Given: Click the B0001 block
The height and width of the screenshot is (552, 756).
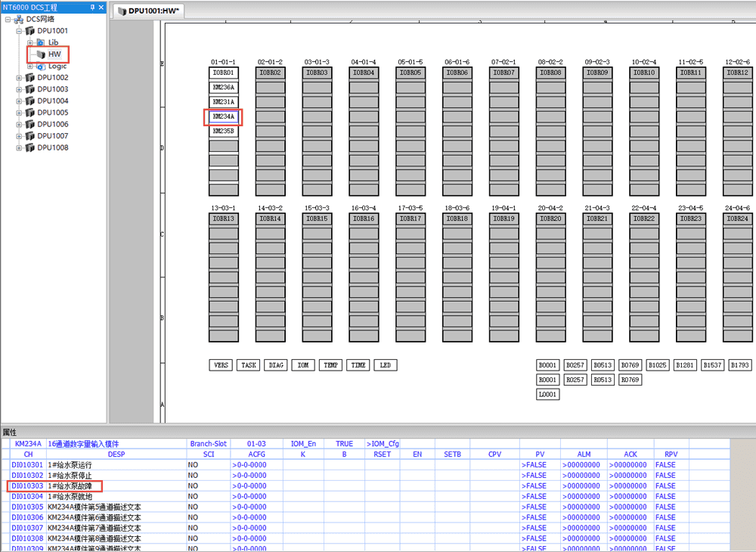Looking at the screenshot, I should [x=547, y=365].
